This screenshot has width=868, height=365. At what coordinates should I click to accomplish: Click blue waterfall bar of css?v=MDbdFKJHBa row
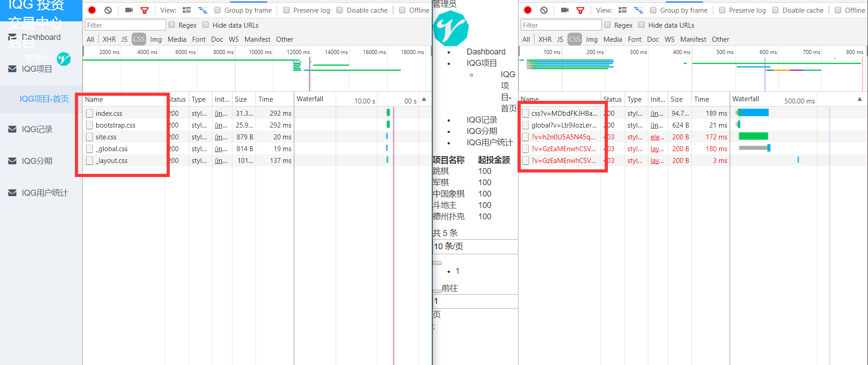tap(754, 113)
